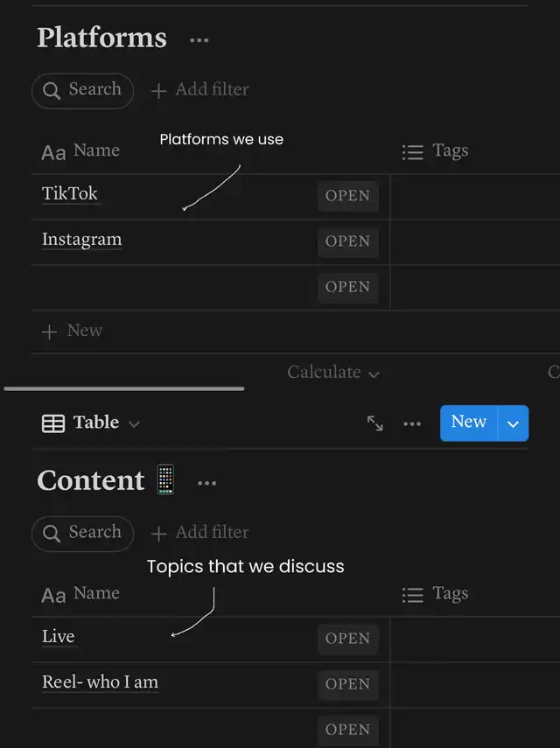Add a filter to the Platforms table

[x=200, y=90]
